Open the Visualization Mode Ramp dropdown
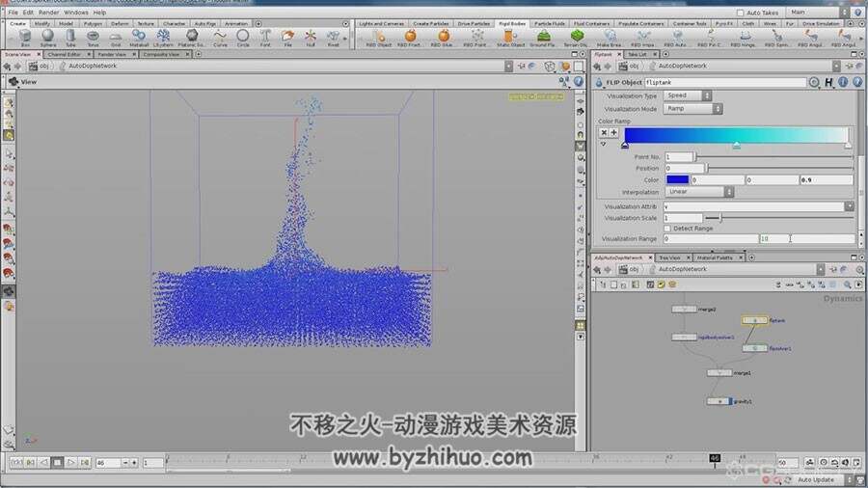 [692, 109]
